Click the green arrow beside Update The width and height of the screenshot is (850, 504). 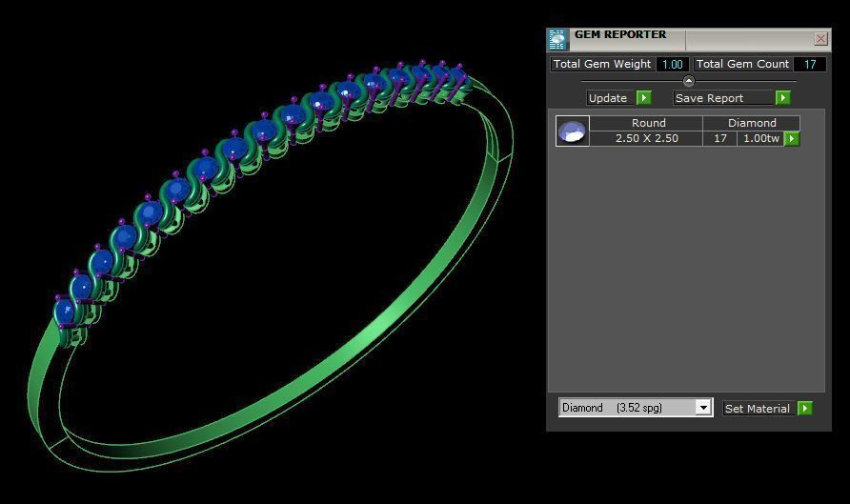[643, 97]
